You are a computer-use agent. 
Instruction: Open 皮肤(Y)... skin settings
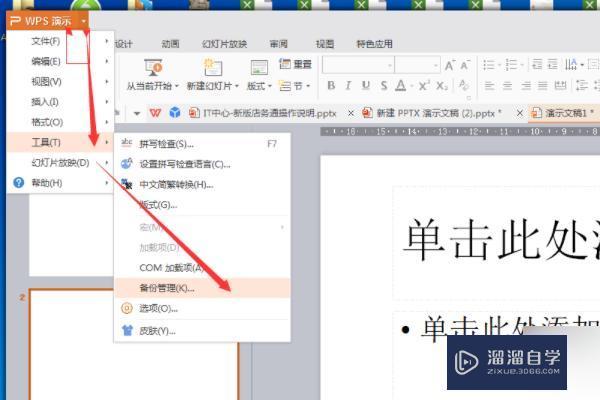click(202, 330)
